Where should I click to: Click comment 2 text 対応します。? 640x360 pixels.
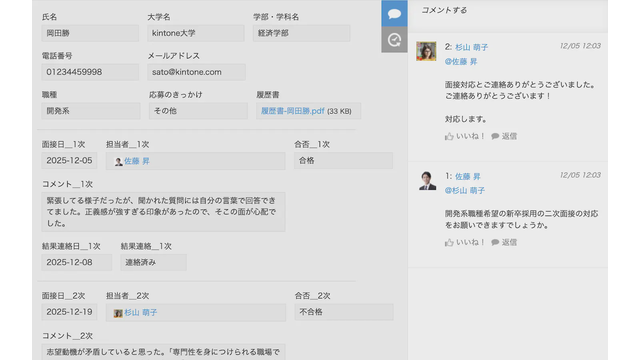click(x=466, y=119)
